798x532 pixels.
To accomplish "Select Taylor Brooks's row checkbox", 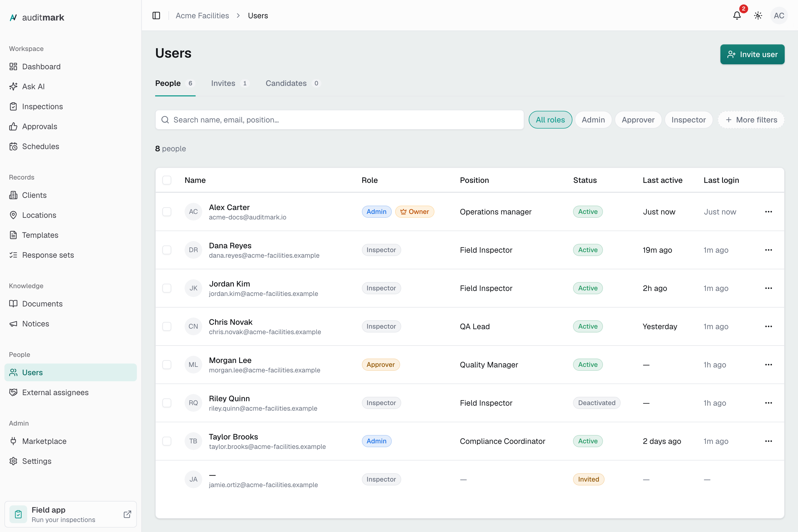I will (167, 441).
